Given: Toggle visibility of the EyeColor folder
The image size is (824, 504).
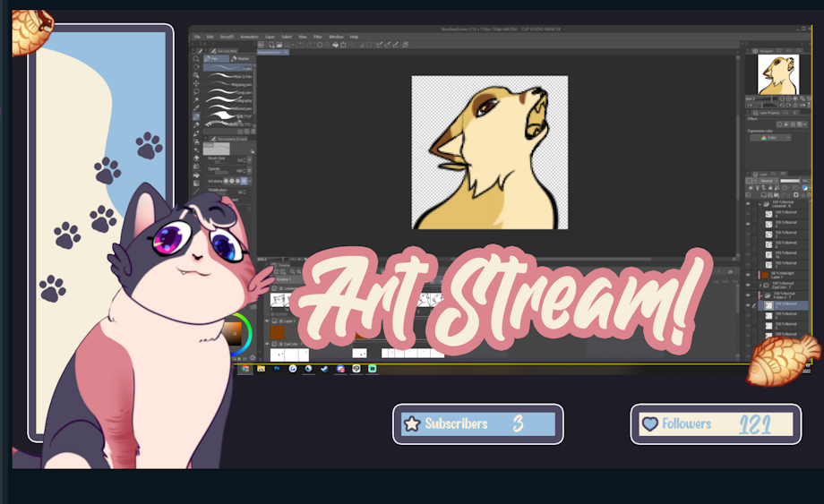Looking at the screenshot, I should (748, 285).
